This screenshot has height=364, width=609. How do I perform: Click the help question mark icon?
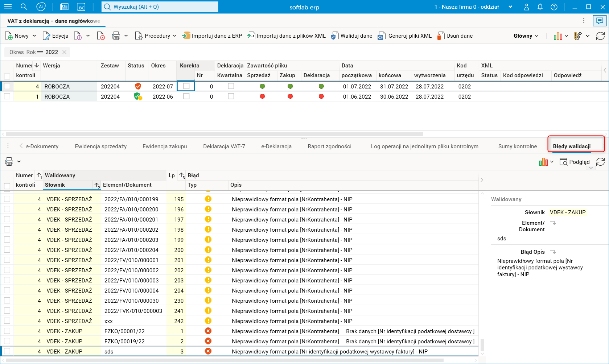pyautogui.click(x=554, y=7)
